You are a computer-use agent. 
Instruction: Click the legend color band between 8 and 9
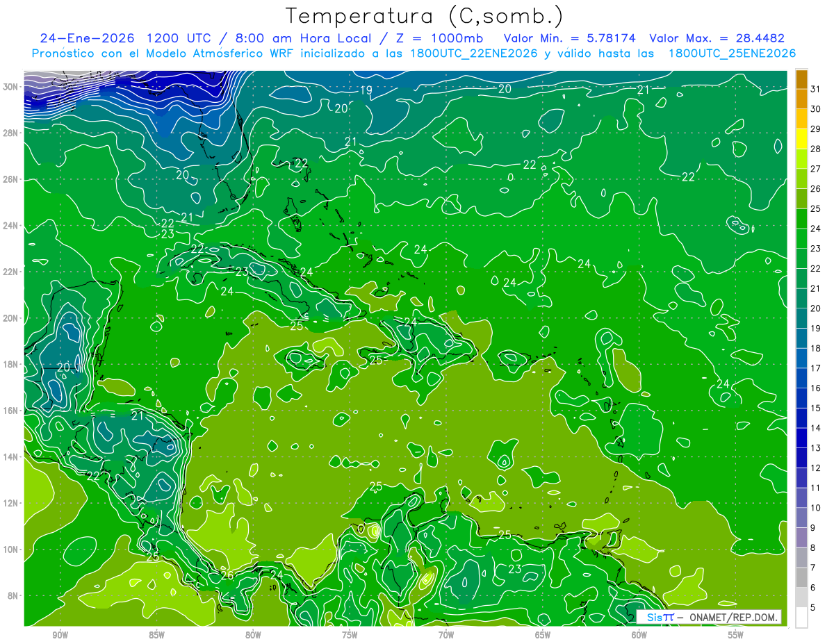801,538
